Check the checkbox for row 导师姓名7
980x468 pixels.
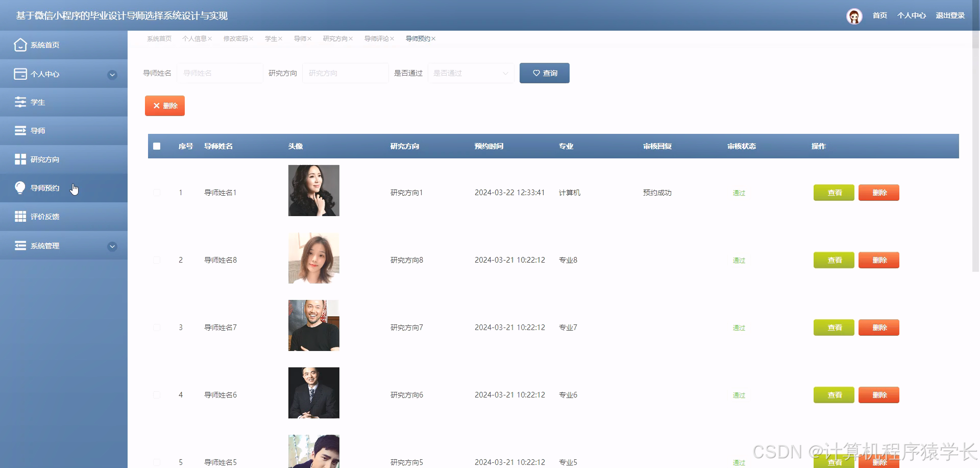pyautogui.click(x=157, y=327)
